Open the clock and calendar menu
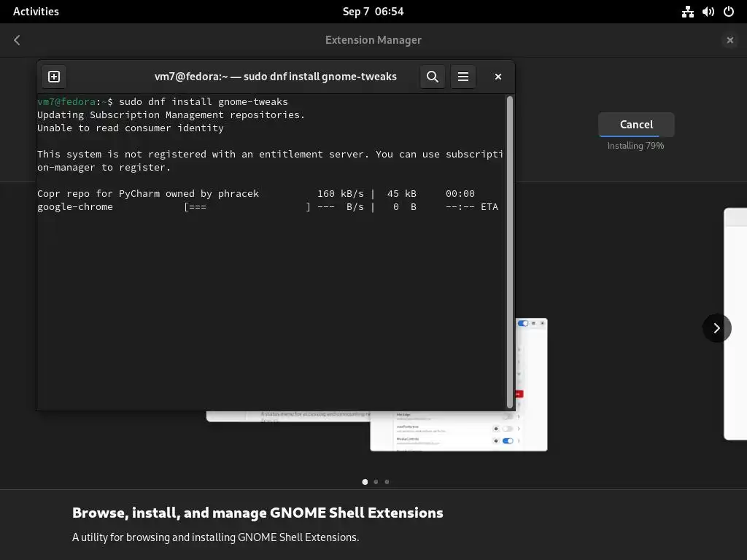This screenshot has height=560, width=747. click(373, 12)
